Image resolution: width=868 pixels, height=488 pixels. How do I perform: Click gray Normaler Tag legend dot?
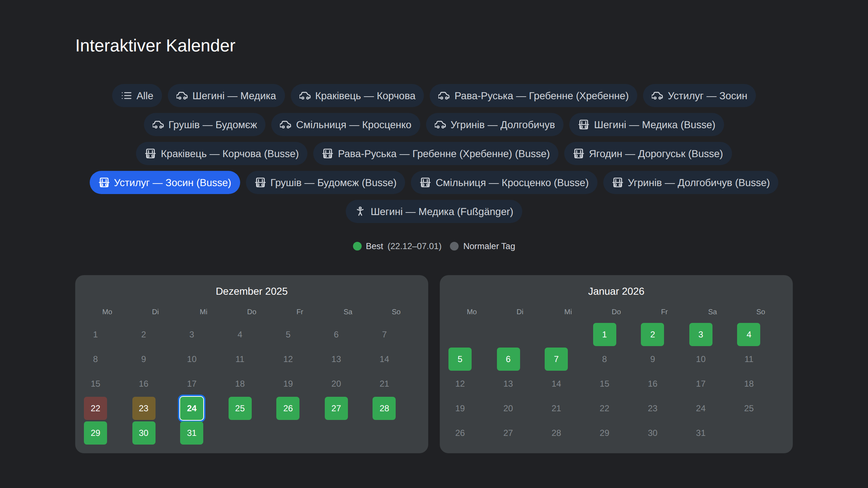454,246
